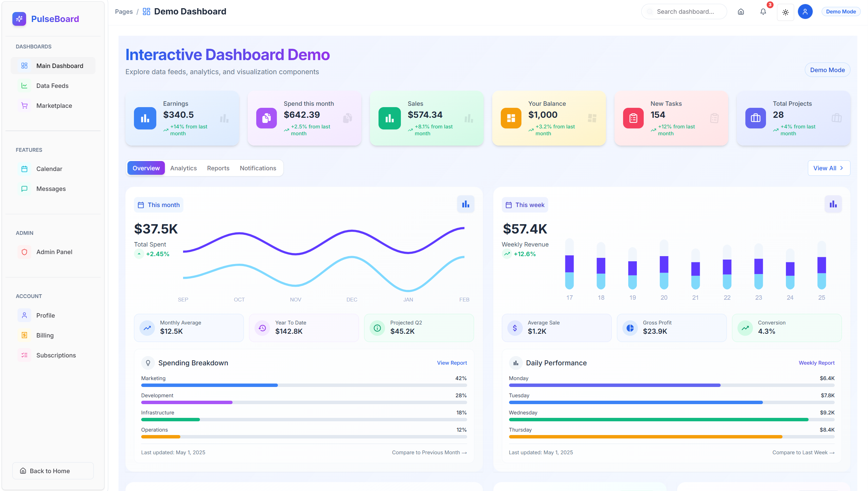The height and width of the screenshot is (491, 868).
Task: Open the Data Feeds section
Action: (x=52, y=85)
